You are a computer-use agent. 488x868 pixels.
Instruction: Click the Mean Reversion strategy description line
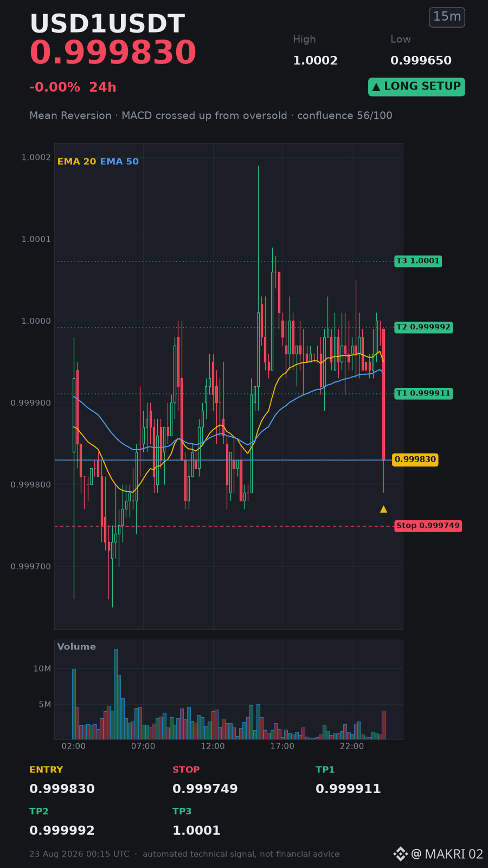(211, 116)
